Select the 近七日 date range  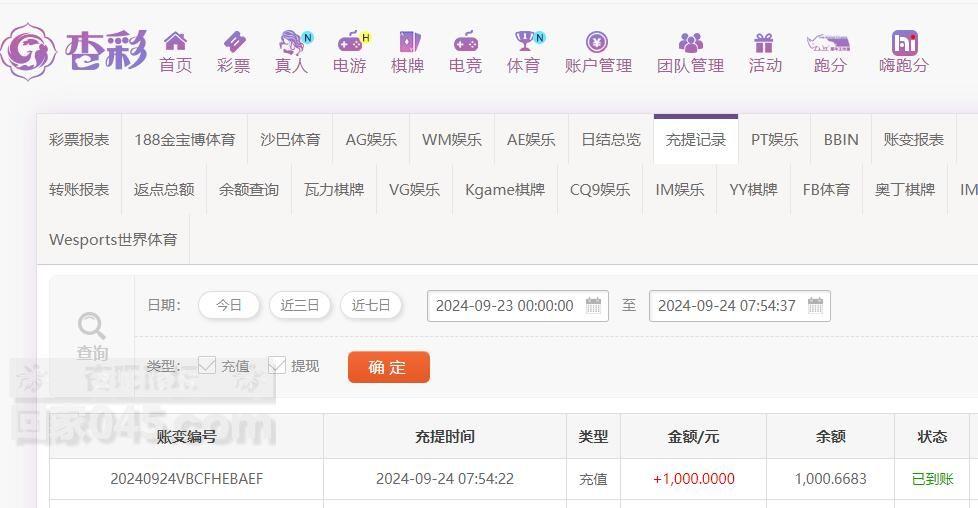pos(371,305)
